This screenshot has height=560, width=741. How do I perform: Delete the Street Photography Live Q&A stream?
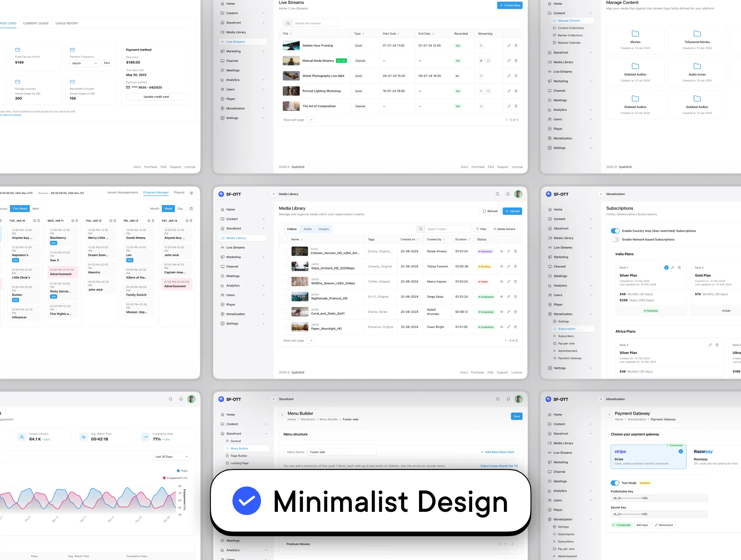point(516,76)
